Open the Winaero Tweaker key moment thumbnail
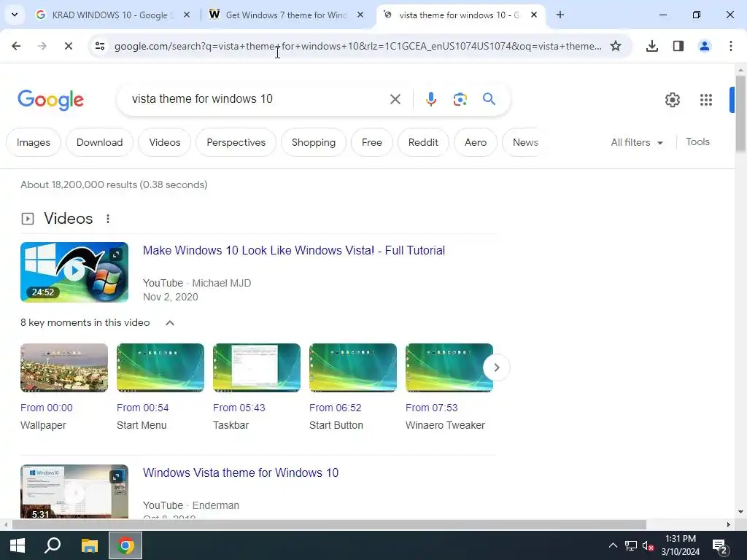Screen dimensions: 747x560 pyautogui.click(x=449, y=367)
